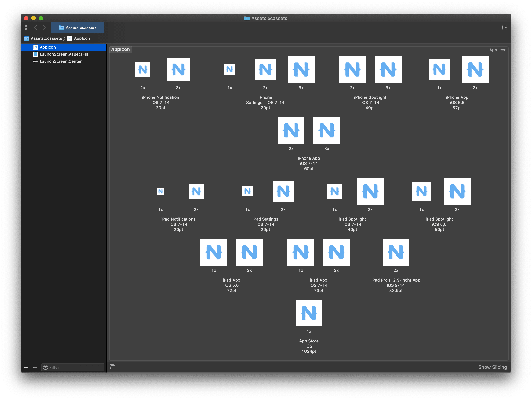Select the App Store 1024pt icon

(x=309, y=313)
